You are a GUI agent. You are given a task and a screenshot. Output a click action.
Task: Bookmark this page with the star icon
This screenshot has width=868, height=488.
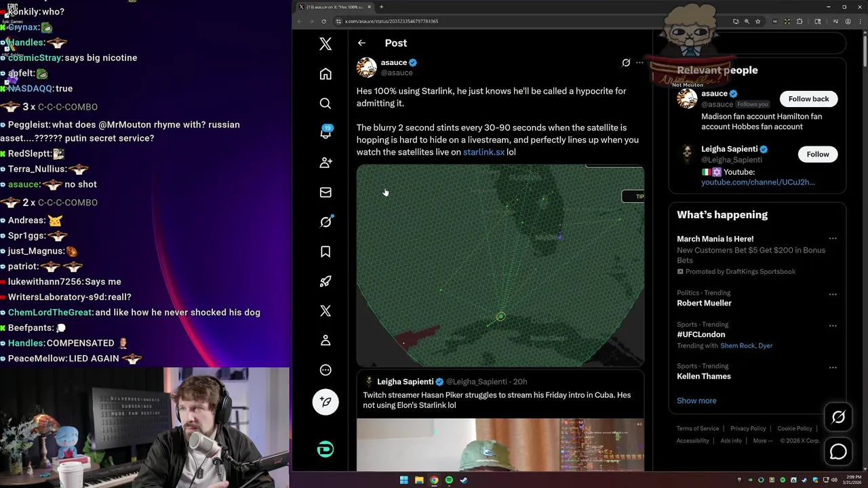pyautogui.click(x=759, y=21)
